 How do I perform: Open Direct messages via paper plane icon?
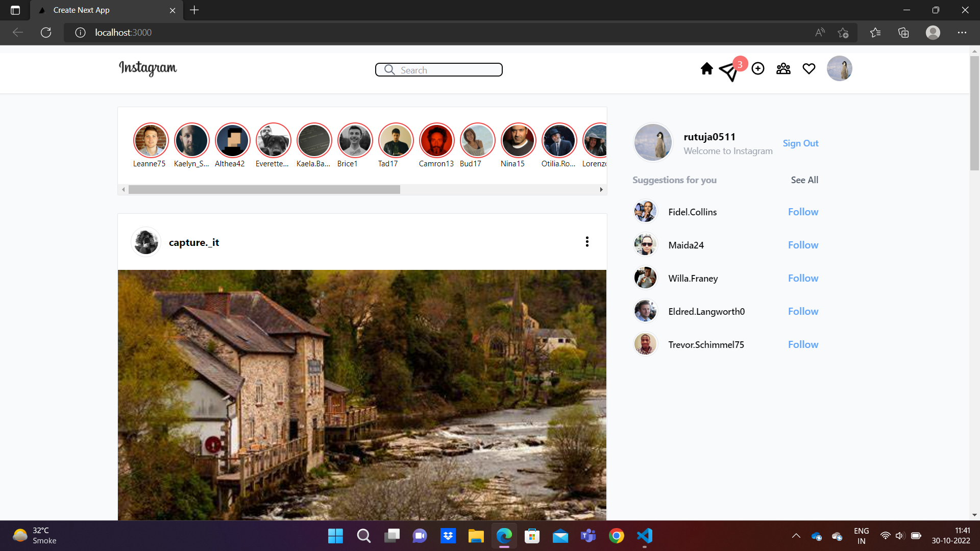(x=730, y=71)
